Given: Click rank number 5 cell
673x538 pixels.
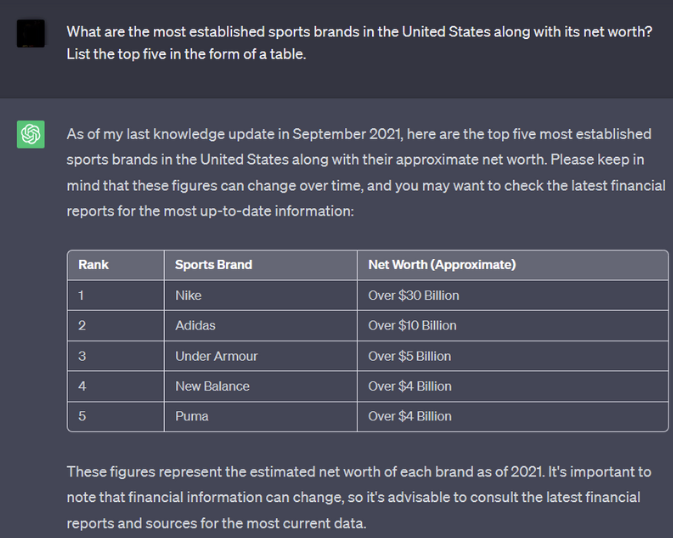Looking at the screenshot, I should point(116,416).
